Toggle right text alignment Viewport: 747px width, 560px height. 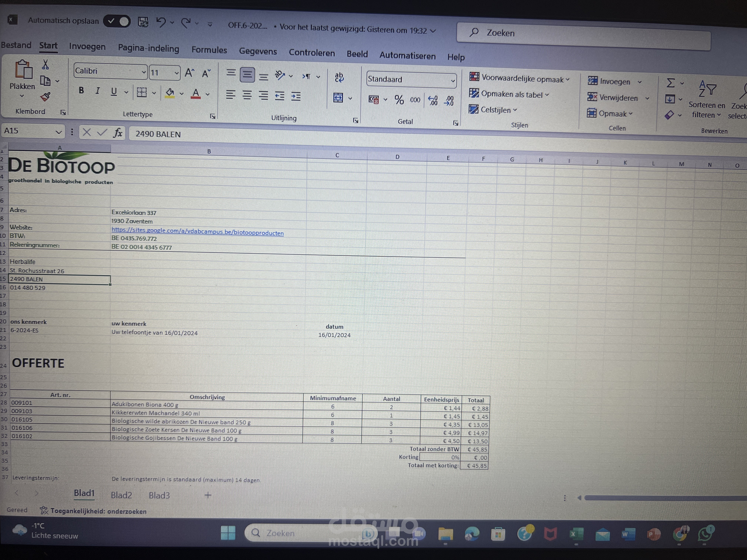(x=263, y=96)
